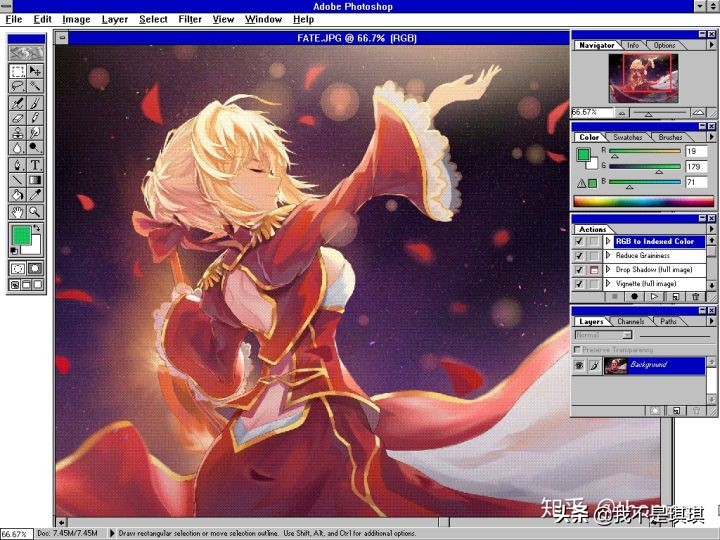Expand the RGB to Indexed Color action
Image resolution: width=720 pixels, height=540 pixels.
pos(608,241)
